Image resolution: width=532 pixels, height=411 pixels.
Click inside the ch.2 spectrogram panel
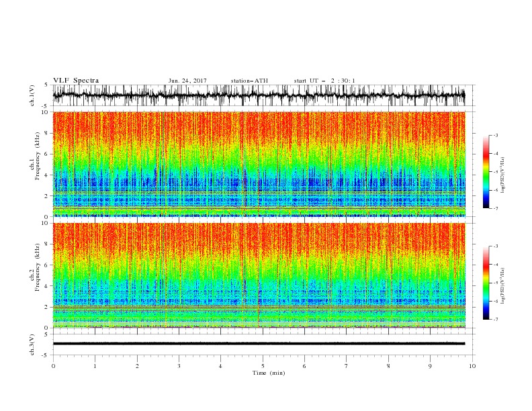pos(259,275)
